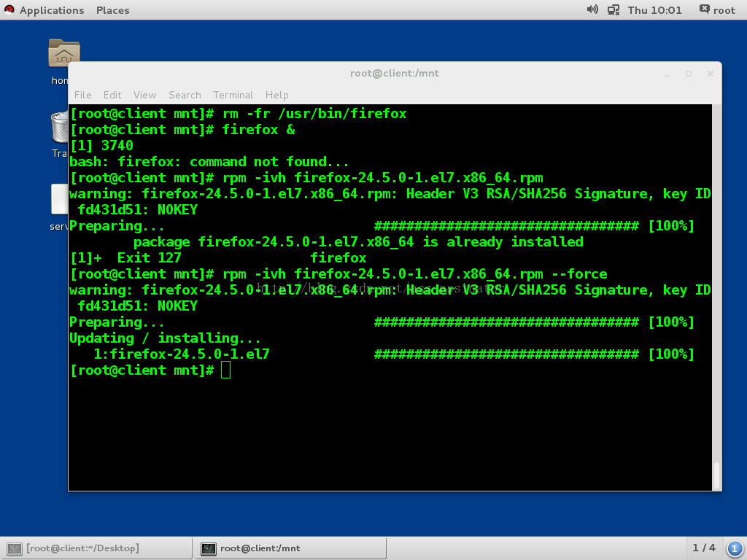747x560 pixels.
Task: Open the terminal Edit menu
Action: (112, 95)
